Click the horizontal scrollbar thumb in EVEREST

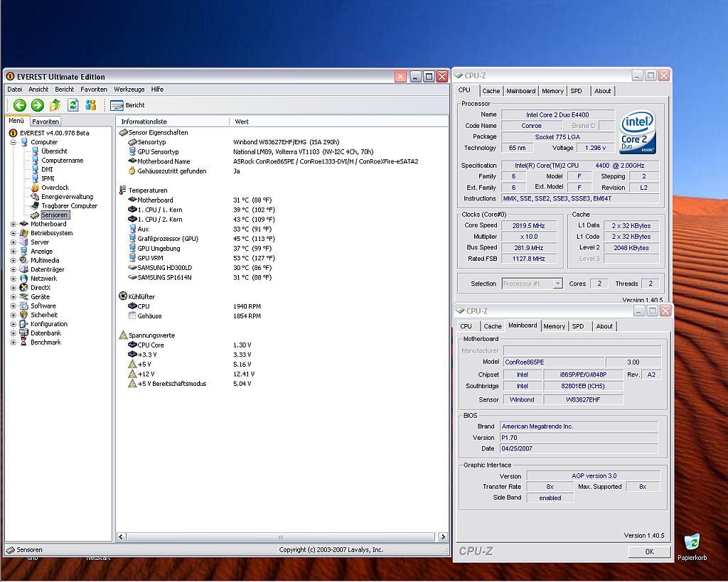[x=280, y=537]
